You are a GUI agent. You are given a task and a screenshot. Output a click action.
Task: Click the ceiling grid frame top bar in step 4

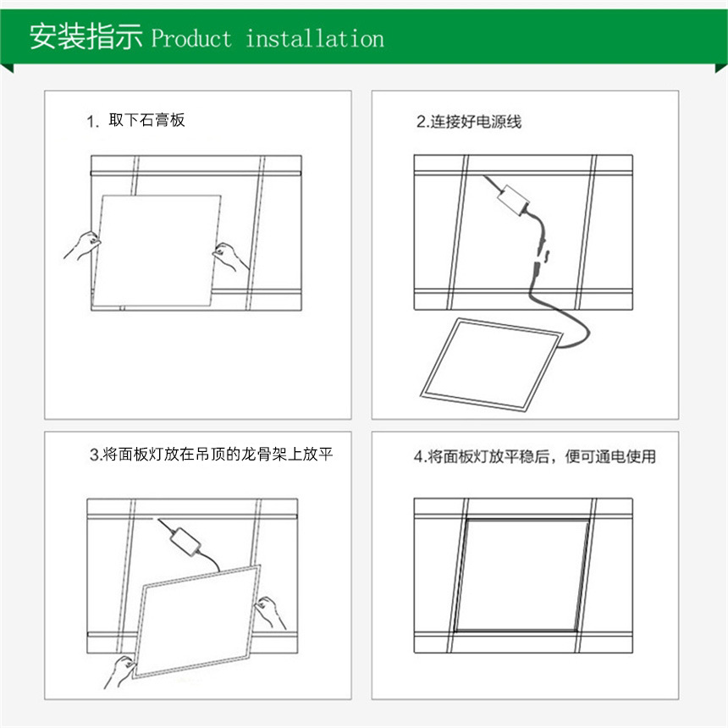[x=523, y=516]
